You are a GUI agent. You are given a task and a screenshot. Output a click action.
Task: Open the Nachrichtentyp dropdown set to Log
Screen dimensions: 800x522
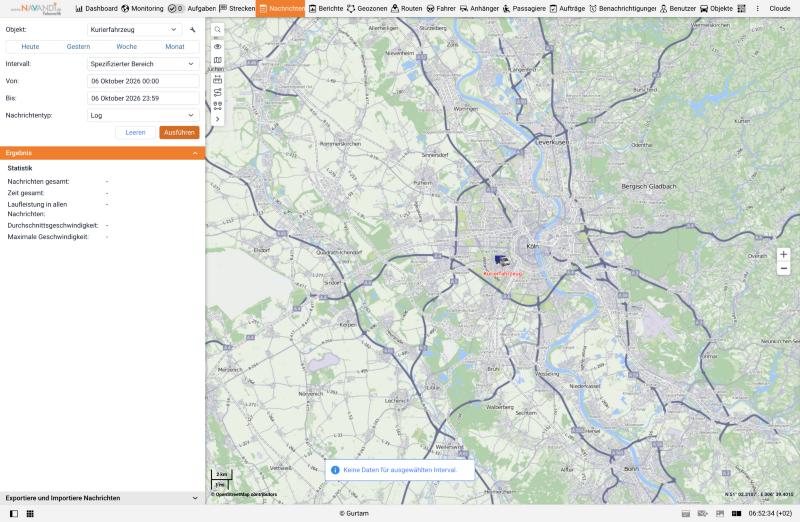(x=143, y=115)
